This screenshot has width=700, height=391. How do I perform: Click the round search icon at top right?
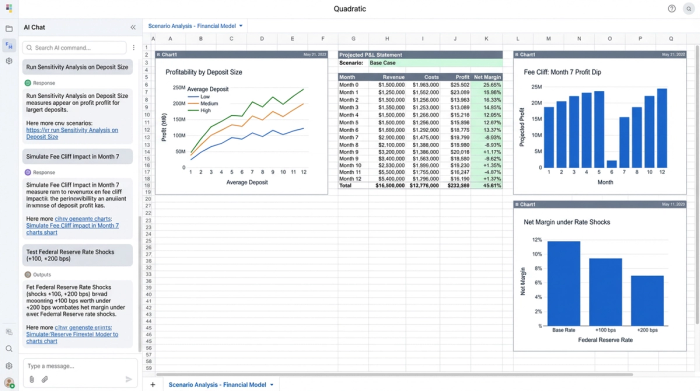click(x=689, y=8)
